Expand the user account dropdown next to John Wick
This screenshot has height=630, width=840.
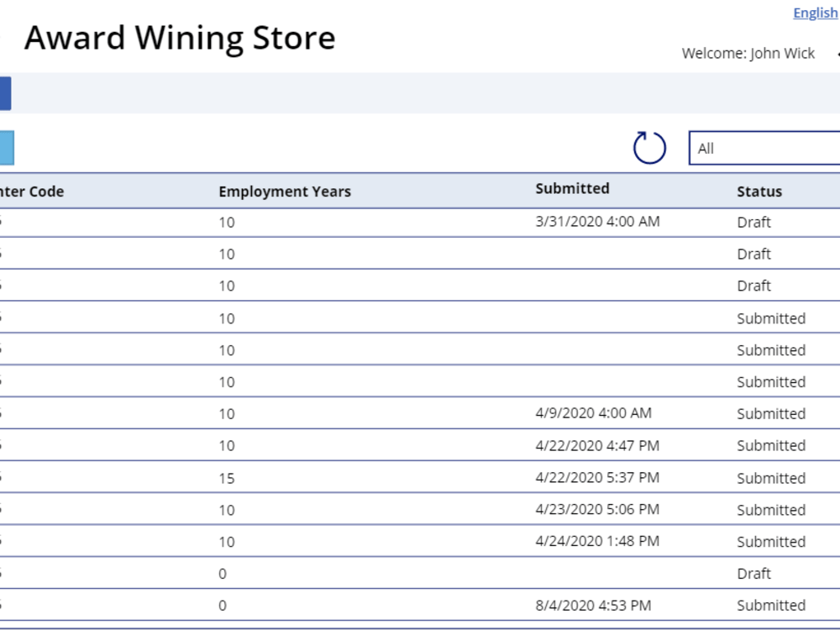pyautogui.click(x=836, y=54)
